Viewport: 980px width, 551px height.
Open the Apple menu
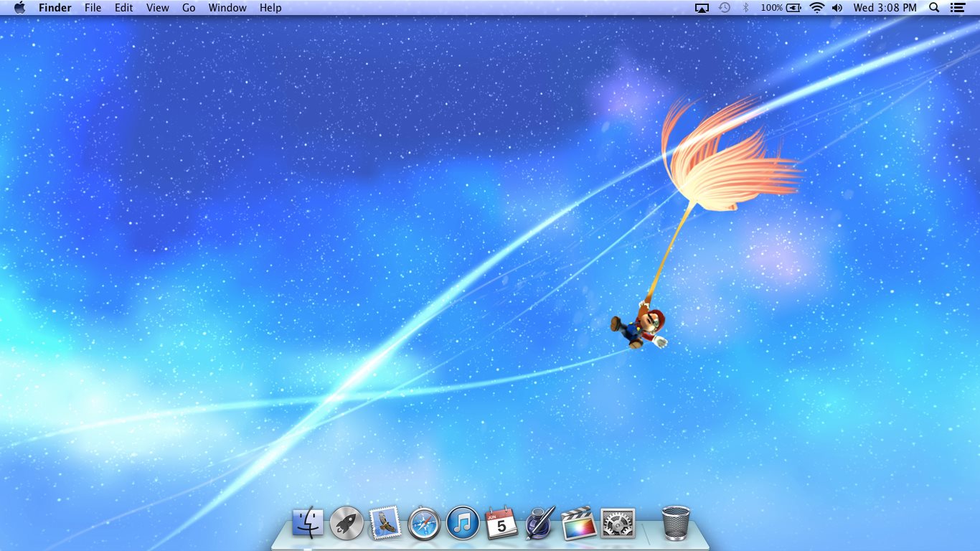click(x=19, y=8)
